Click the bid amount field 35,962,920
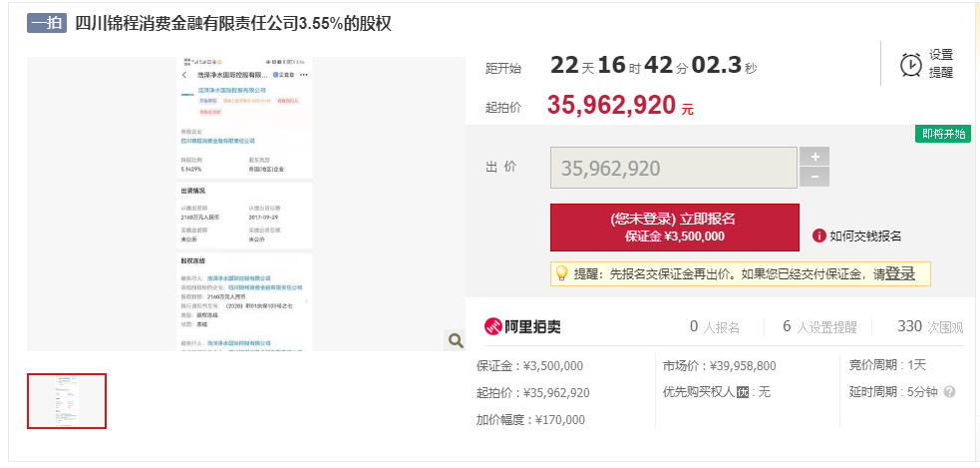This screenshot has width=980, height=468. 673,168
